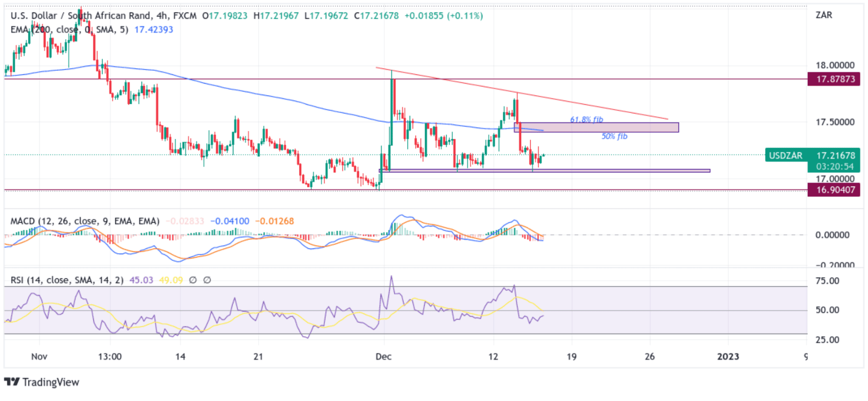
Task: Click the close price C17.21678
Action: pos(376,16)
